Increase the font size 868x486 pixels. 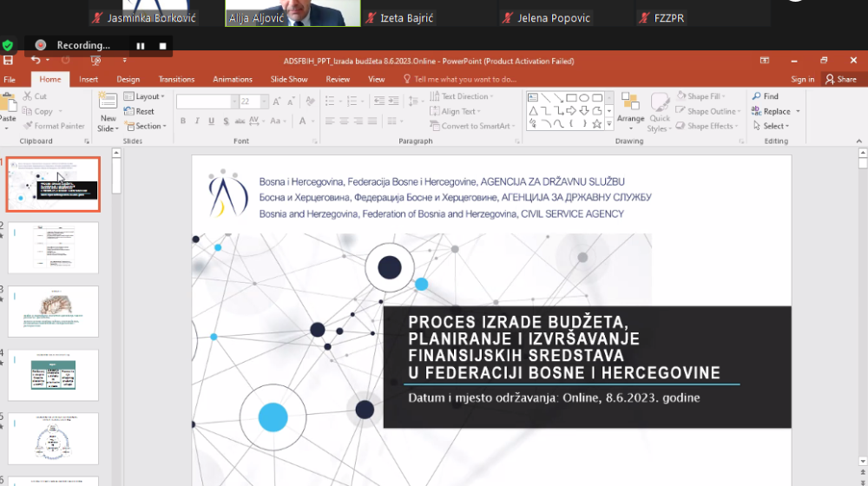(x=276, y=102)
